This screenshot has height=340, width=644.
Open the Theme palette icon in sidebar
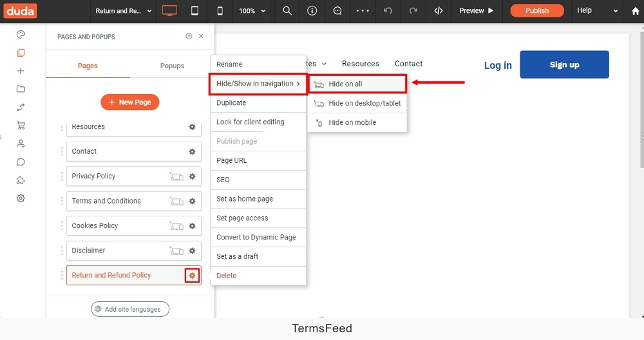[21, 35]
